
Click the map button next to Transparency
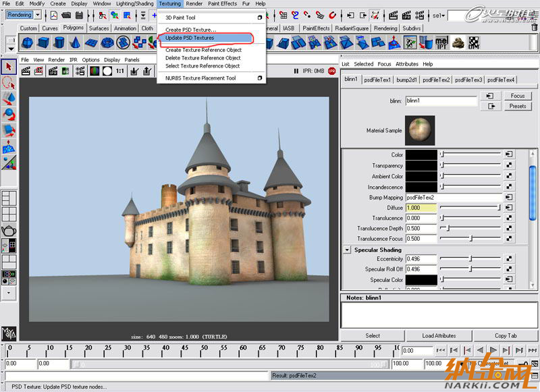pos(509,165)
